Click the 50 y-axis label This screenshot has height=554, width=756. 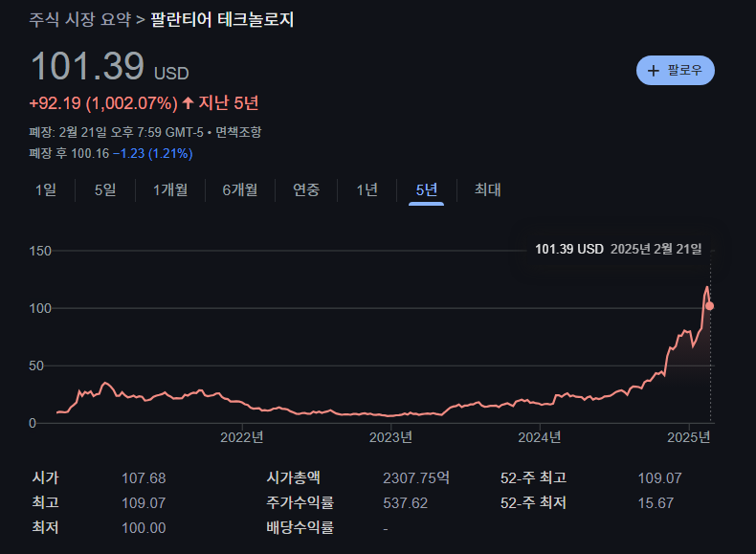tap(36, 366)
